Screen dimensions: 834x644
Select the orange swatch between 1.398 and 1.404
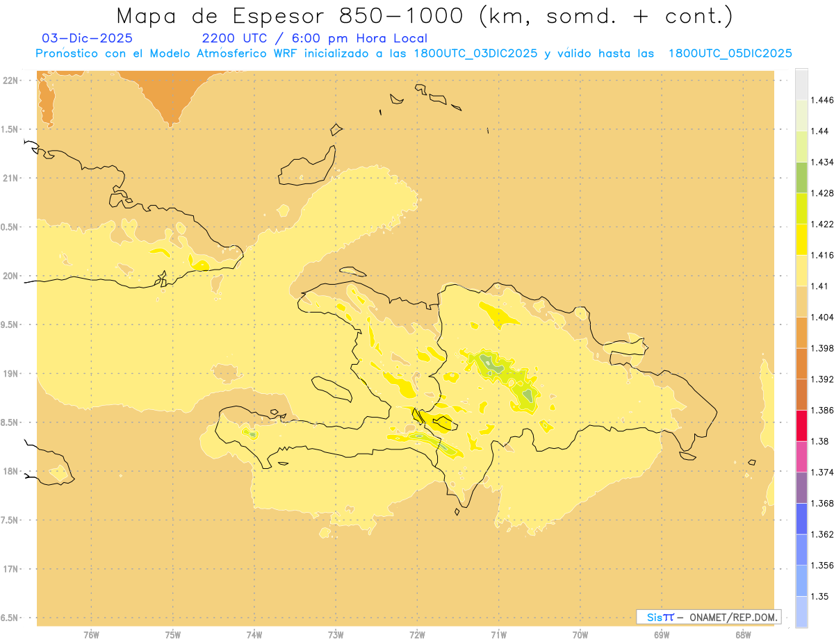801,332
